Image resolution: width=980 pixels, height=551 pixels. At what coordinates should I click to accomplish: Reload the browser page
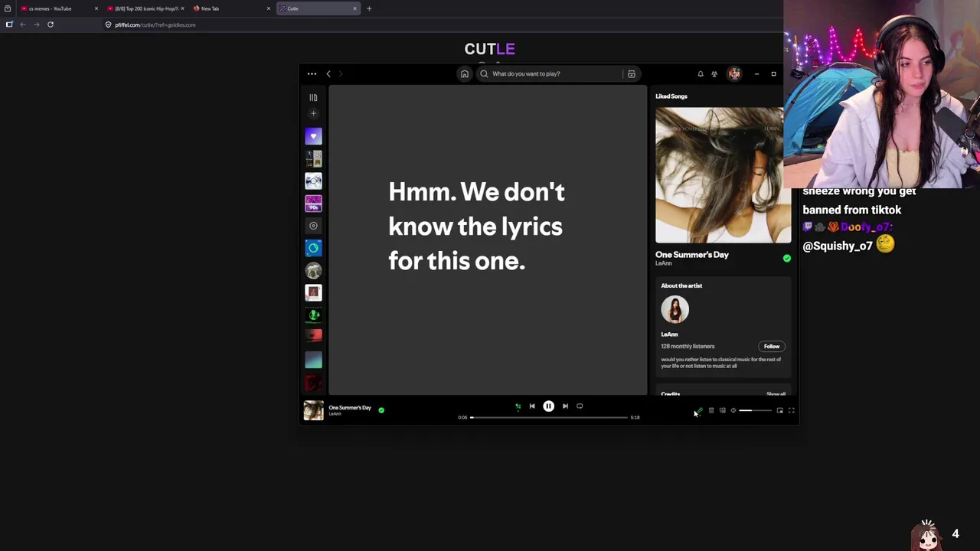[51, 24]
